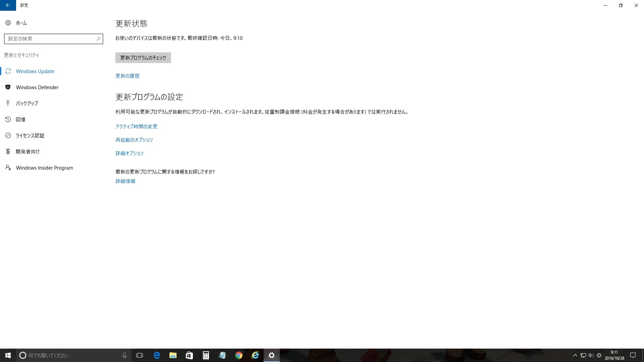Close the 設定 window
Viewport: 644px width, 362px height.
coord(636,5)
